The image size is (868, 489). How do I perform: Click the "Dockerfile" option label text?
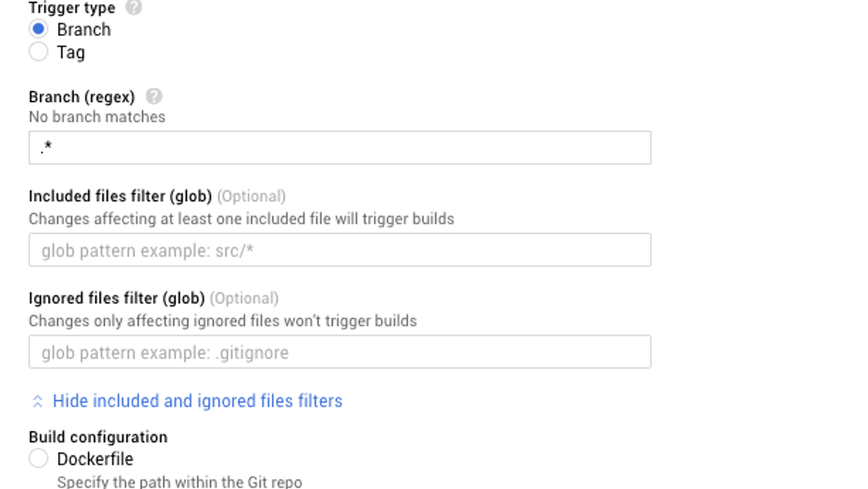coord(95,459)
